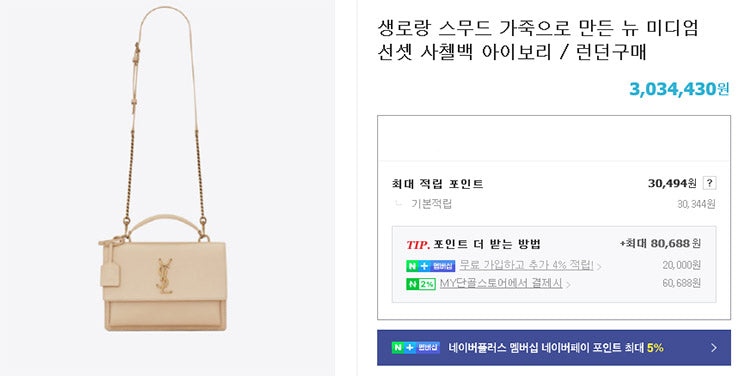
Task: Click the +최대 80,688원 amount
Action: [x=660, y=243]
